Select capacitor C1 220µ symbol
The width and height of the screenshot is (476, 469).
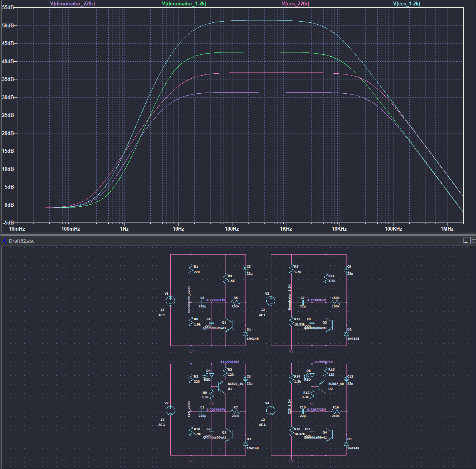(x=202, y=412)
